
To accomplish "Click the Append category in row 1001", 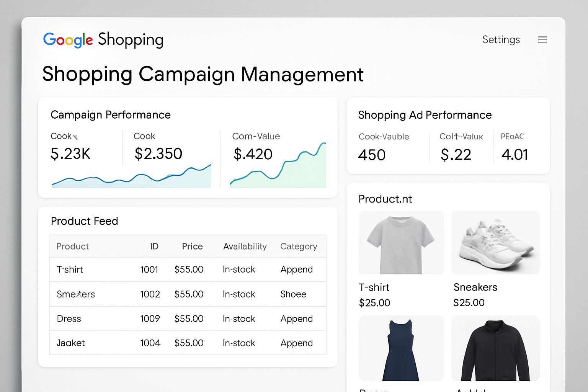I will [297, 270].
